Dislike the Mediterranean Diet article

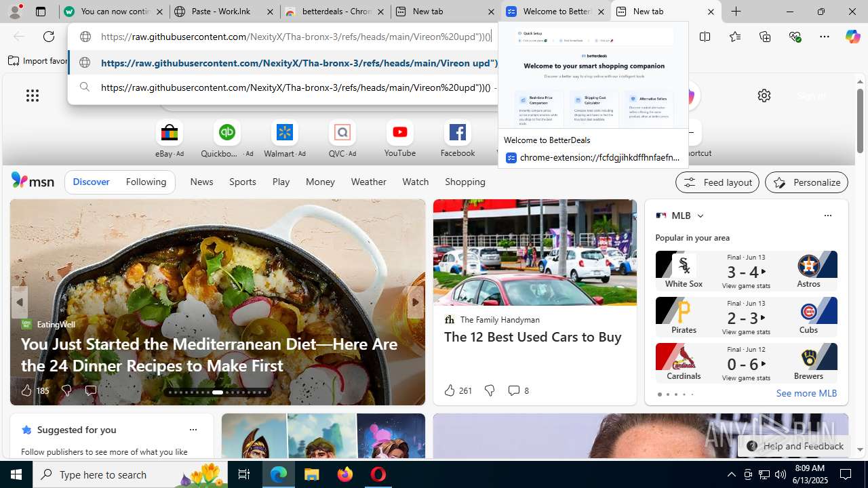[x=66, y=390]
